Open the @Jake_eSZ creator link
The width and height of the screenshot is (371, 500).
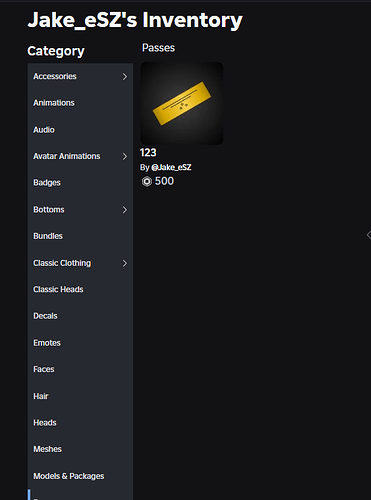click(171, 167)
